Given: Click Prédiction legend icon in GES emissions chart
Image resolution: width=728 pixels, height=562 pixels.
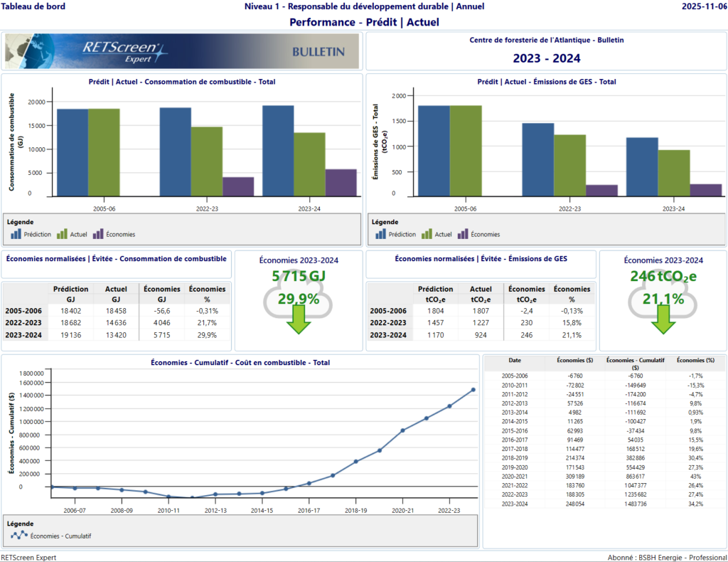Looking at the screenshot, I should pyautogui.click(x=381, y=233).
